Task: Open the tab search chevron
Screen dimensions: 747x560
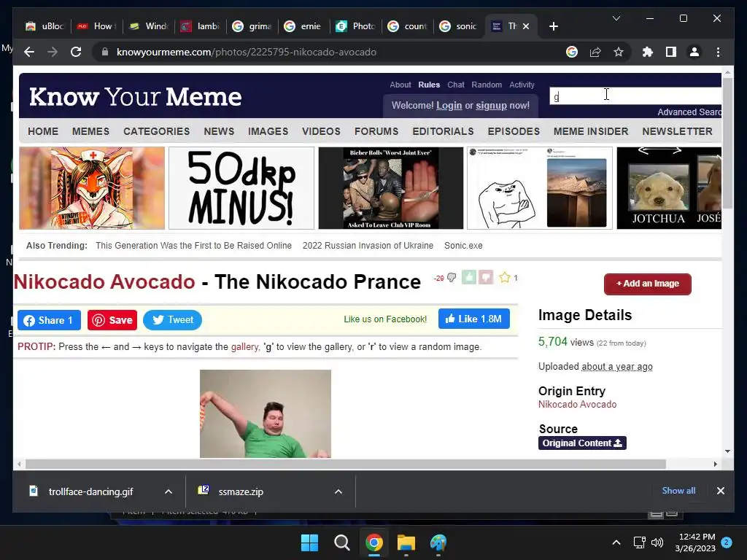Action: click(616, 18)
